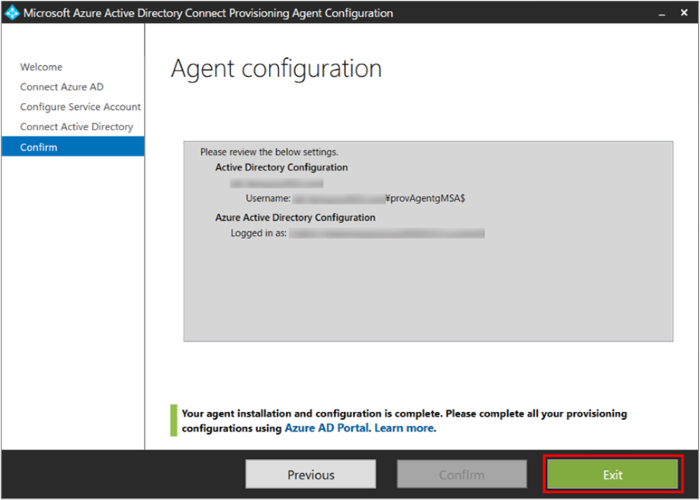The height and width of the screenshot is (500, 700).
Task: Follow the Learn more link
Action: coord(404,428)
